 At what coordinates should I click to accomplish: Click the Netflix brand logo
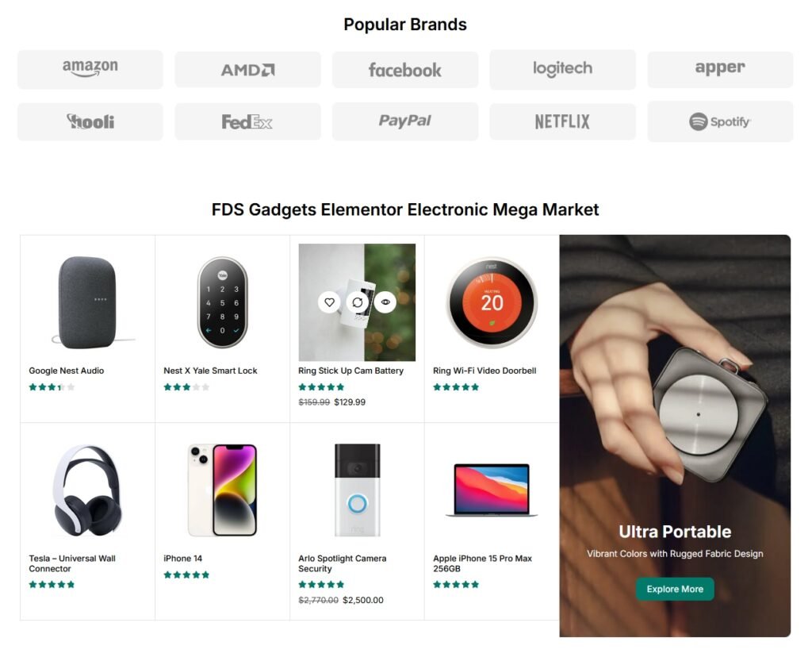(x=562, y=121)
